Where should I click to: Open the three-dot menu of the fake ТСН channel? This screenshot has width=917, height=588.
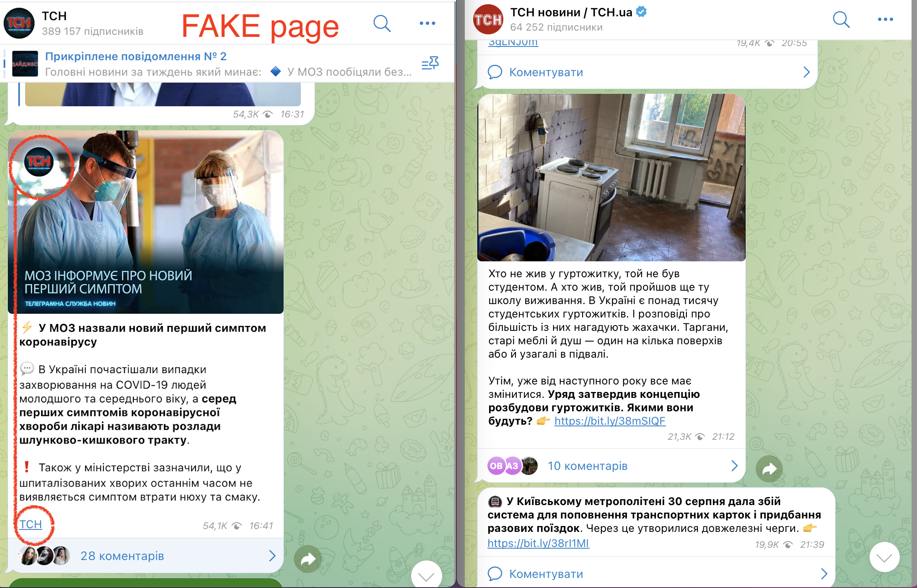tap(427, 23)
